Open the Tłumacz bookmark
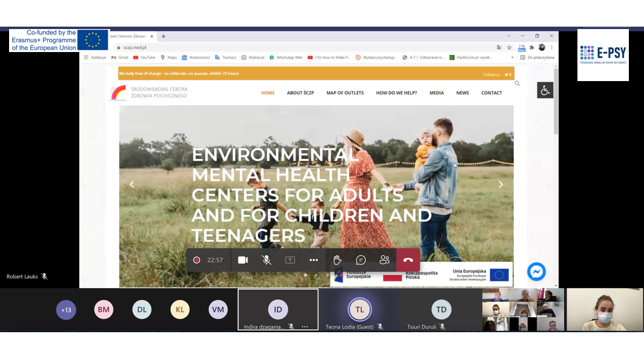The width and height of the screenshot is (644, 357). pyautogui.click(x=226, y=57)
